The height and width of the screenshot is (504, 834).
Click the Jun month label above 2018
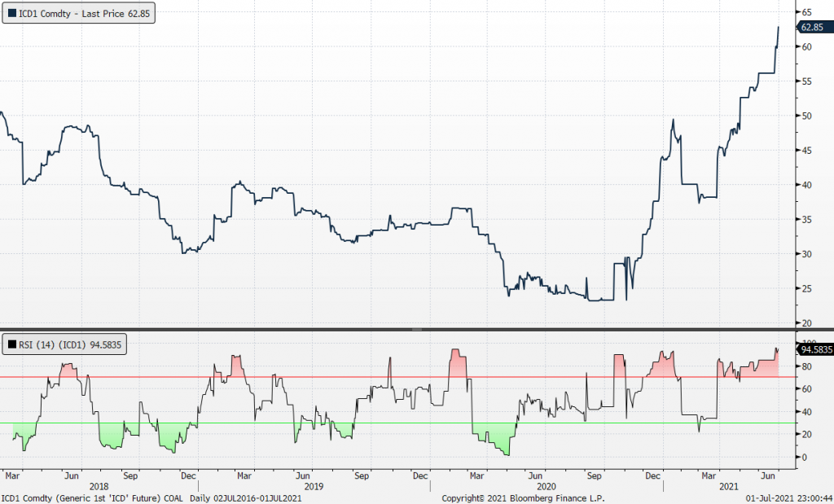[x=72, y=476]
